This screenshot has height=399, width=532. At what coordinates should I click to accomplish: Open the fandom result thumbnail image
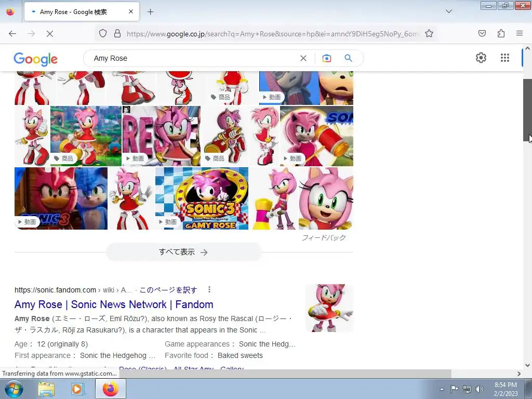click(329, 308)
